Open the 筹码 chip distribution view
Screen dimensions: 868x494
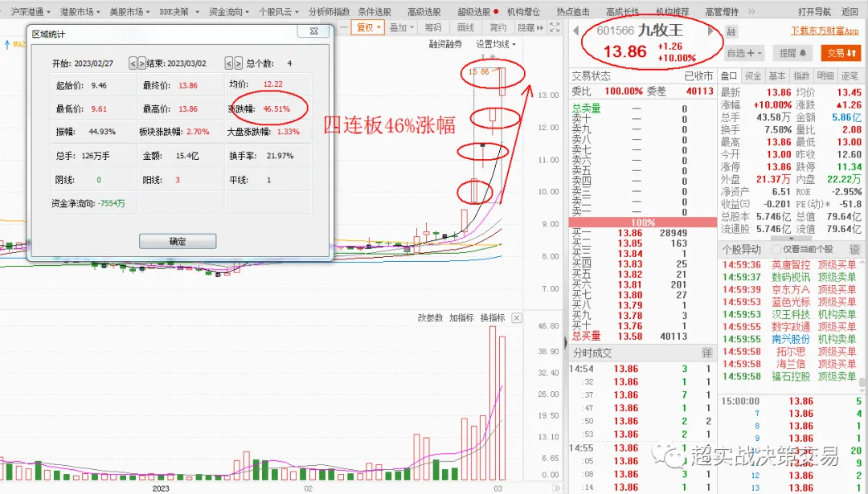point(433,28)
